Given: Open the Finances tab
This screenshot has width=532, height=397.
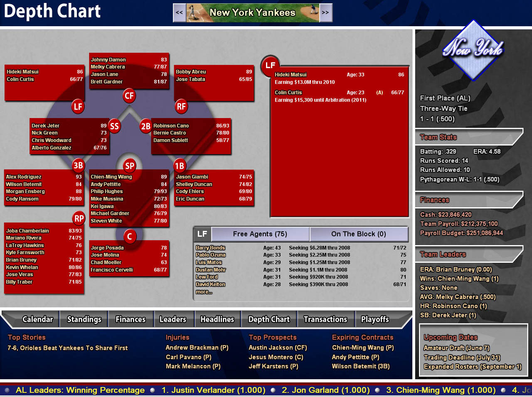Looking at the screenshot, I should pyautogui.click(x=131, y=319).
